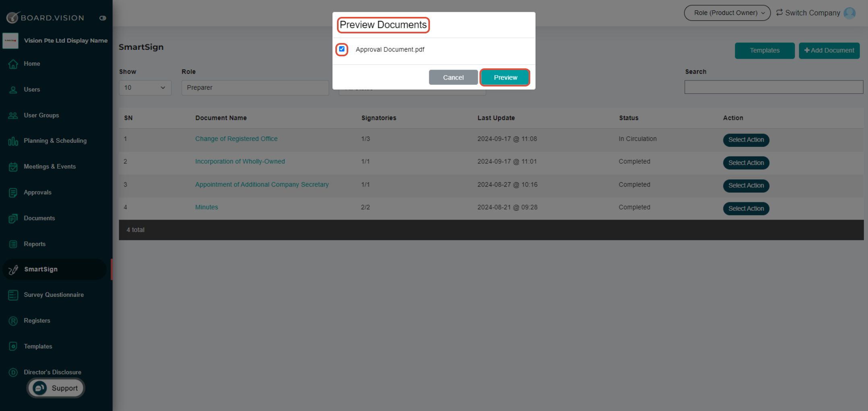Click the Status column header
This screenshot has height=411, width=868.
point(628,118)
